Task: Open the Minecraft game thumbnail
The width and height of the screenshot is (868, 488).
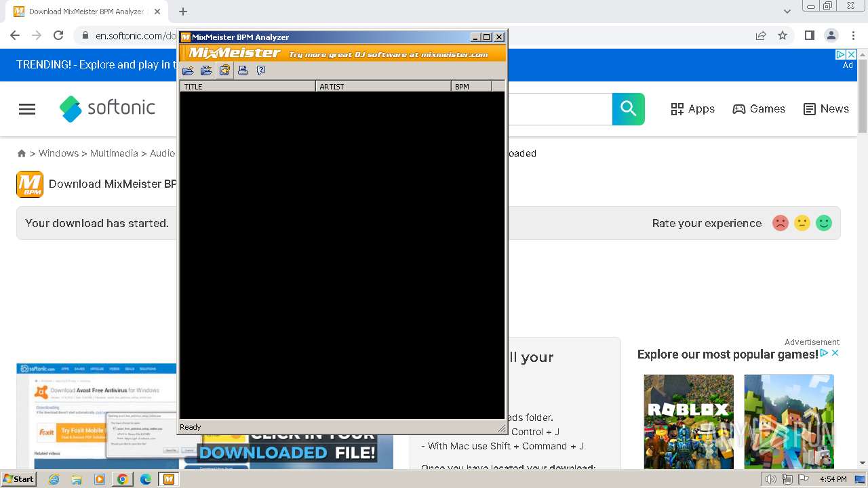Action: [x=789, y=421]
